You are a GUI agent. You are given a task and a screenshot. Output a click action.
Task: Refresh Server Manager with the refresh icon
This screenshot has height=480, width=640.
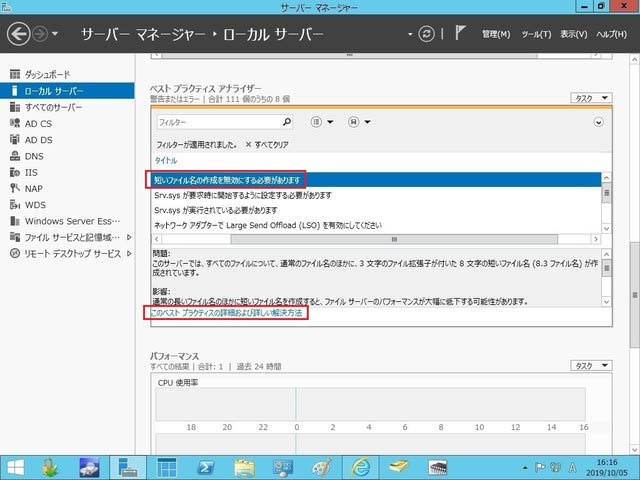tap(427, 34)
